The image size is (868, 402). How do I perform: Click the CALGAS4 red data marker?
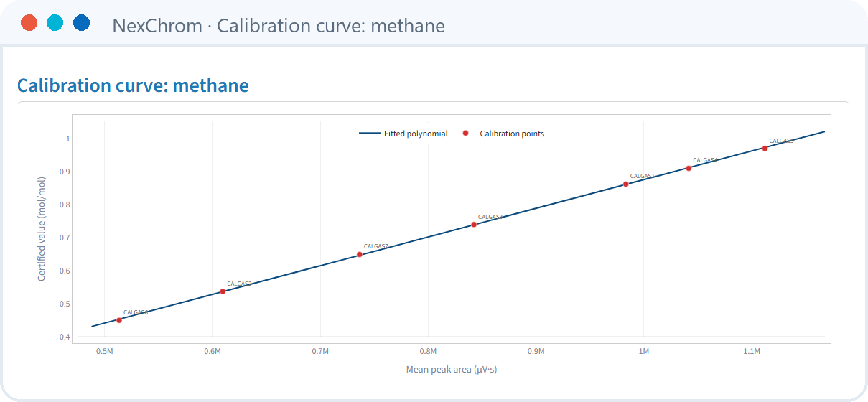pyautogui.click(x=689, y=168)
